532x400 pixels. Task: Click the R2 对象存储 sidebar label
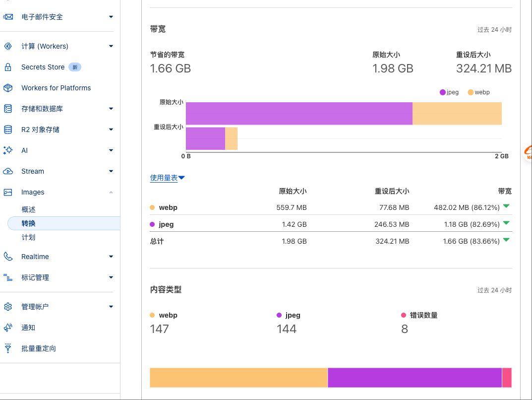(40, 130)
